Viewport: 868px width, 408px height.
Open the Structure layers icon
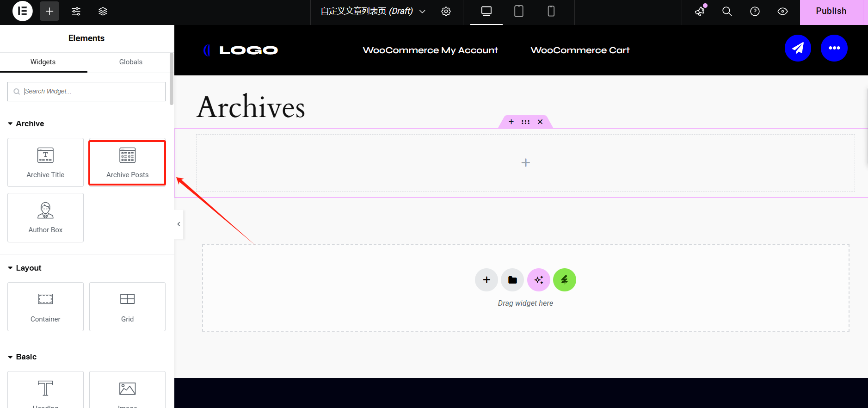pyautogui.click(x=103, y=11)
